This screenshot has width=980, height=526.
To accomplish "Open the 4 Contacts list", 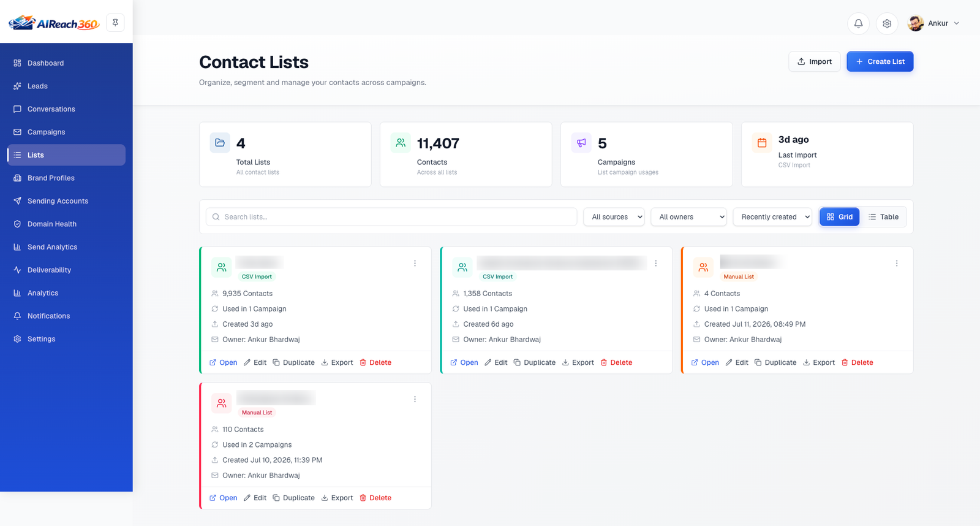I will point(705,362).
